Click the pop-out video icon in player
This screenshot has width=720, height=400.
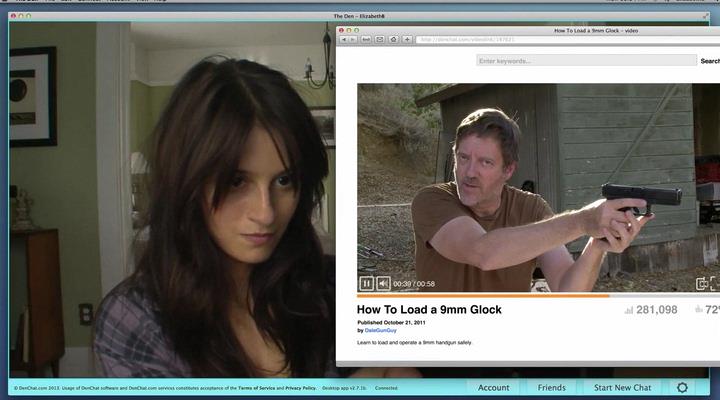point(702,284)
